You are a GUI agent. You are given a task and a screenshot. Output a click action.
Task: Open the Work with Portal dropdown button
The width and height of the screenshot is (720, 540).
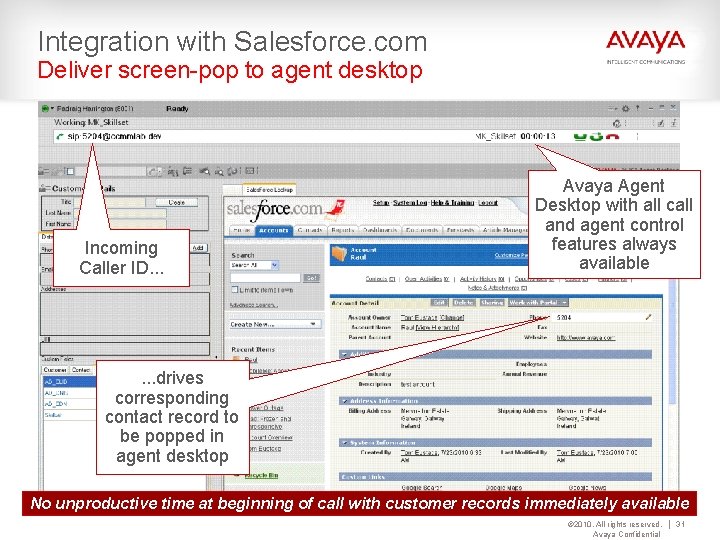(538, 303)
